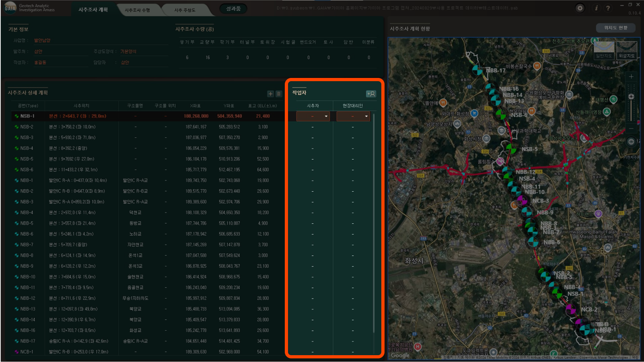644x362 pixels.
Task: Zoom out the map with minus button
Action: (631, 128)
